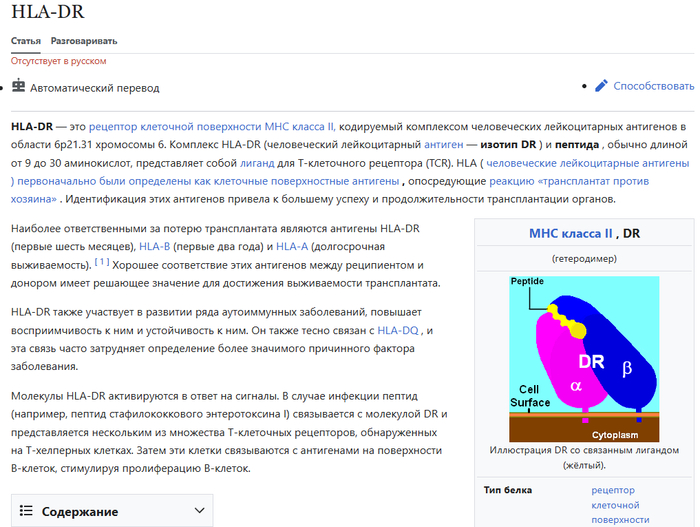Open the HLA-DR molecule illustration image

coord(584,358)
